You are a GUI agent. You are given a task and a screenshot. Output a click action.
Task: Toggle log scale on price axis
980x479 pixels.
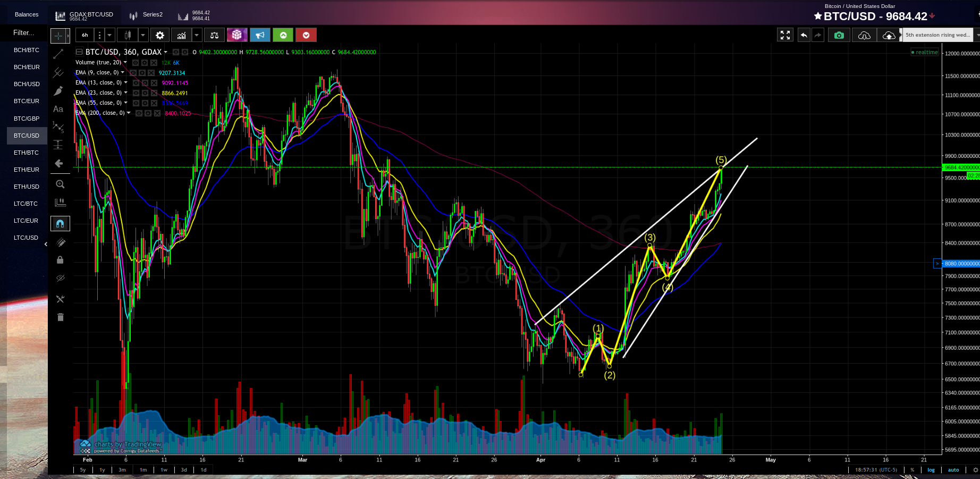[931, 470]
